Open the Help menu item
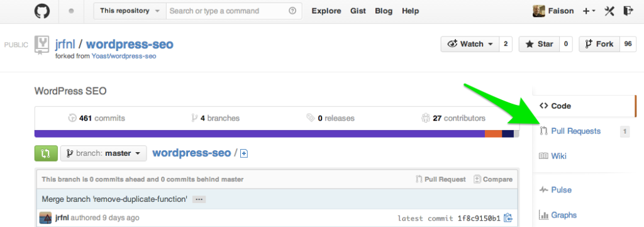The height and width of the screenshot is (227, 644). (x=410, y=11)
